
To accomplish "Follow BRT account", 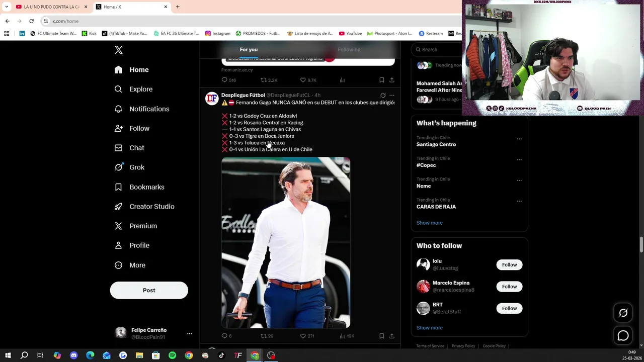I will point(509,308).
